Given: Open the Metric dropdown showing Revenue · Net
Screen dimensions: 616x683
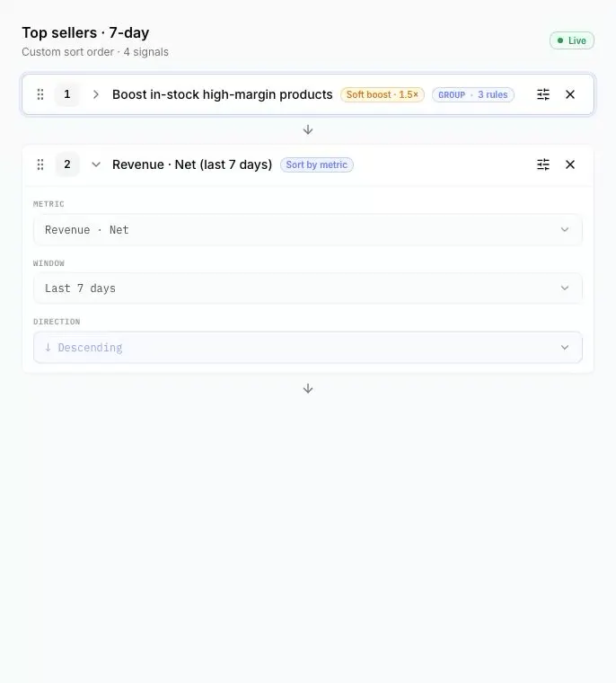Looking at the screenshot, I should [308, 229].
